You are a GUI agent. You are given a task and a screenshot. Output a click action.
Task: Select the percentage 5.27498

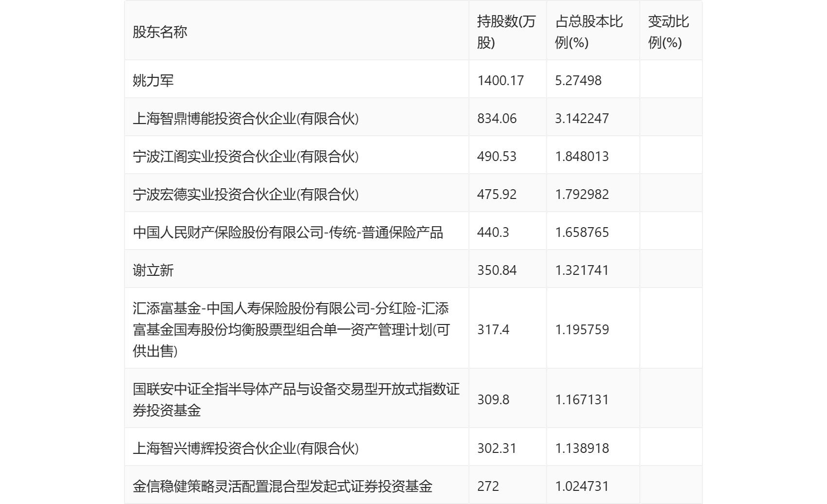pos(578,80)
